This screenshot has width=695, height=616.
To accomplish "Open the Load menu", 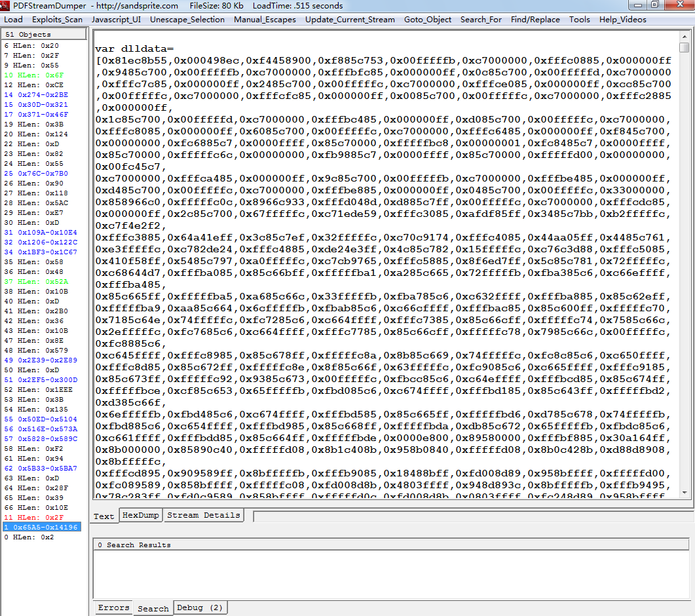I will (13, 20).
